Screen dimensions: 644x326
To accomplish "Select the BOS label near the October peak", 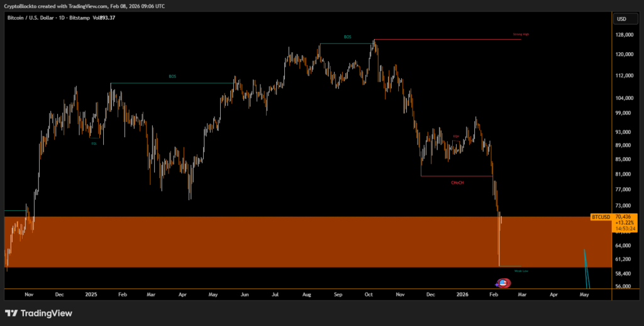I will (347, 37).
